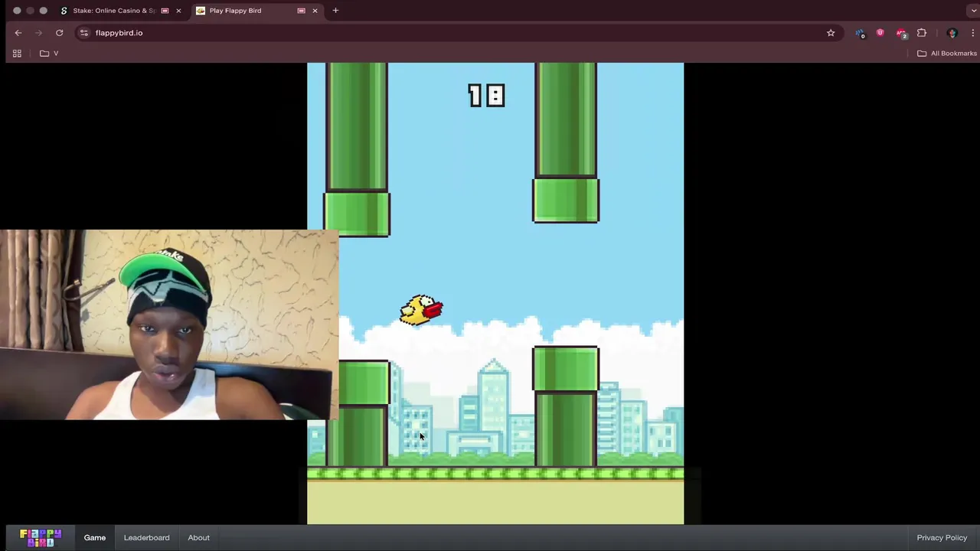
Task: Select the Play Flappy Bird tab
Action: click(235, 11)
